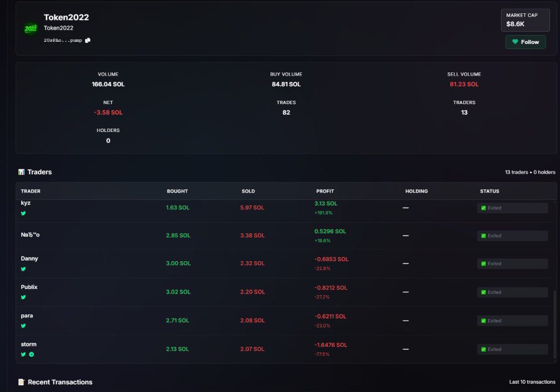Click the Token2022 title heading

[66, 17]
